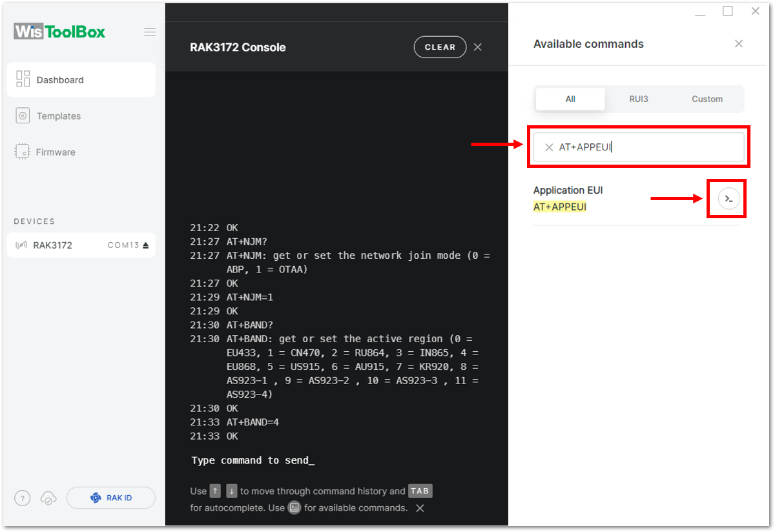
Task: Switch to the Custom commands tab
Action: click(707, 99)
